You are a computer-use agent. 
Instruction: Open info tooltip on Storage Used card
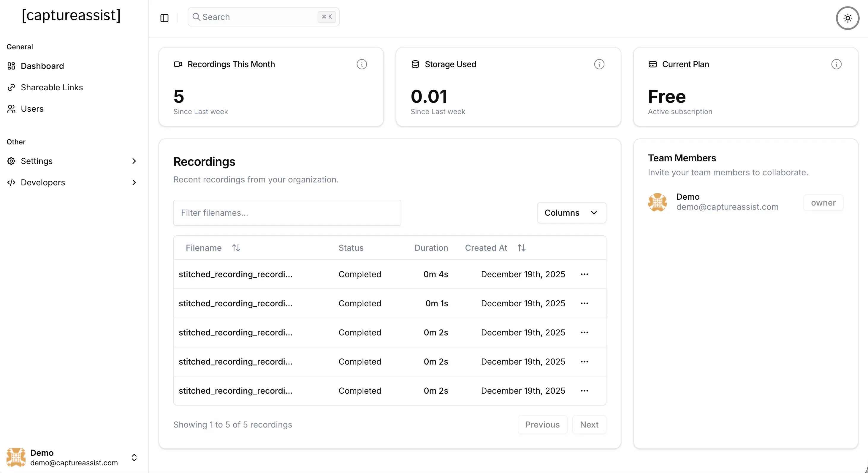pyautogui.click(x=599, y=64)
